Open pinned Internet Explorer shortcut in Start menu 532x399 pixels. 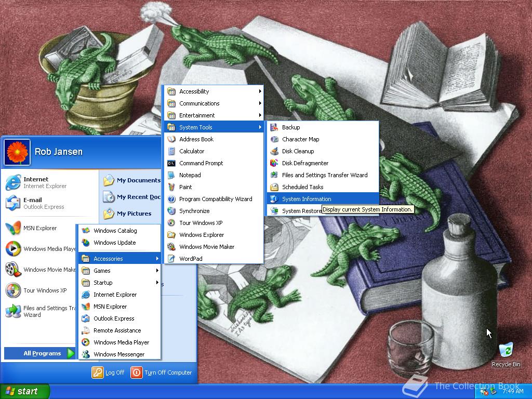point(50,182)
